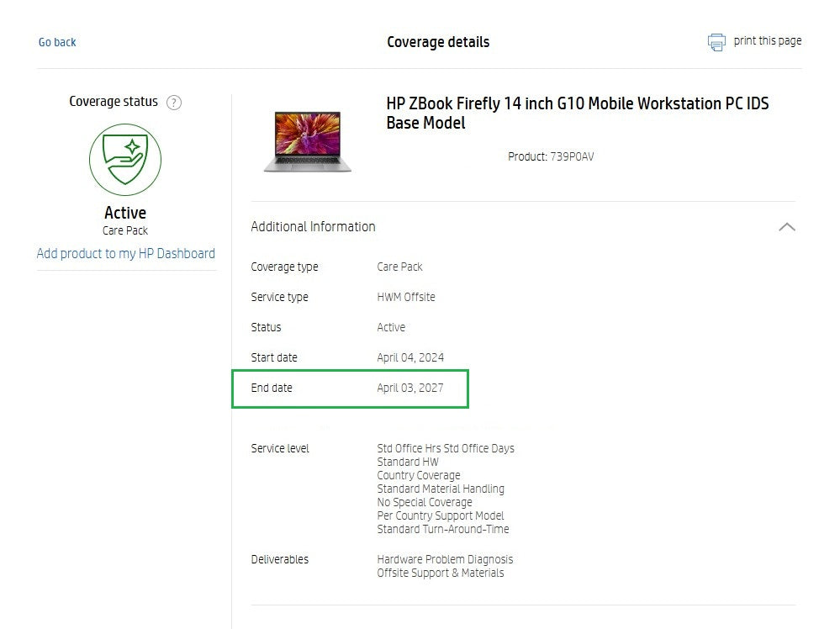Collapse the Additional Information section chevron
This screenshot has height=629, width=840.
(786, 227)
